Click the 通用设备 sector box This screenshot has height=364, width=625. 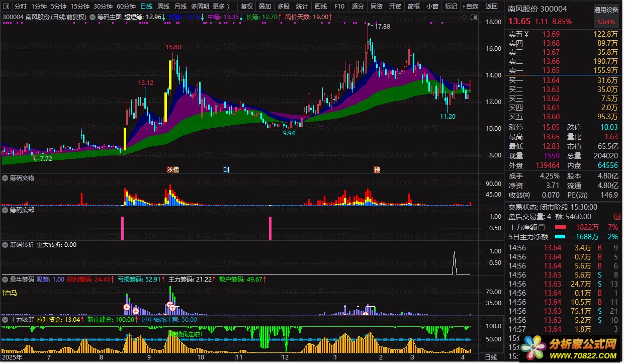pos(606,10)
